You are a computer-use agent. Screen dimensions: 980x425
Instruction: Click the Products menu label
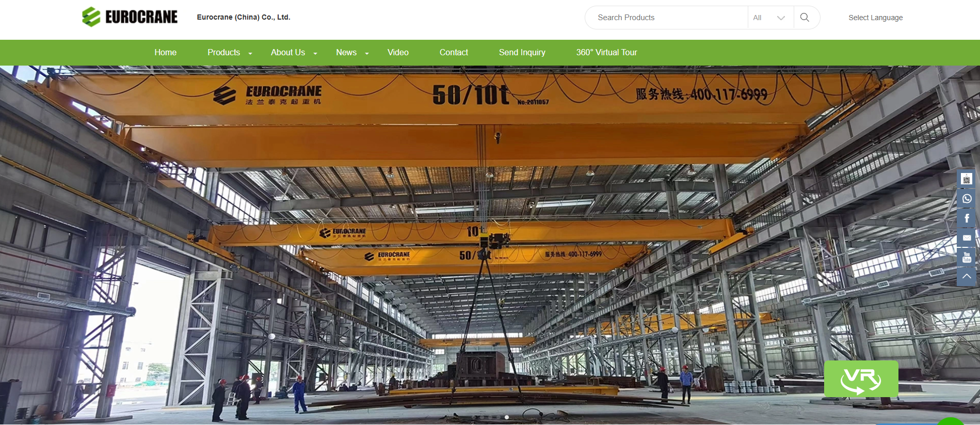coord(223,52)
